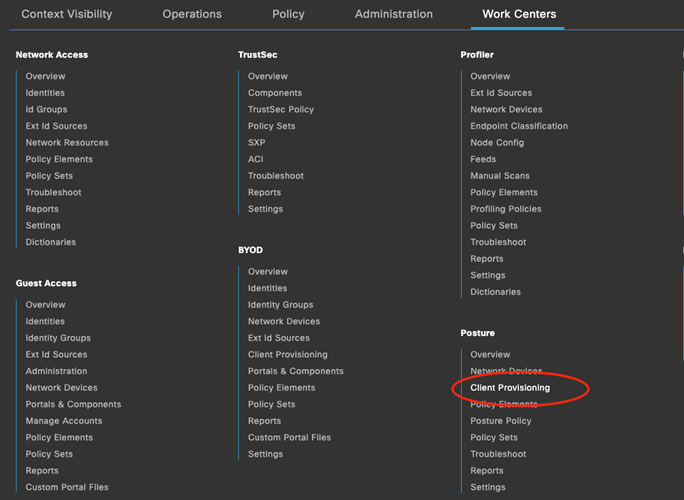Go to Manual Scans link

(500, 176)
